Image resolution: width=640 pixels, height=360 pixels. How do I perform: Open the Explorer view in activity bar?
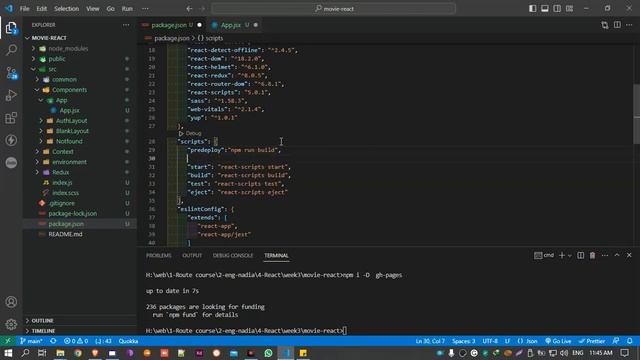click(x=11, y=28)
